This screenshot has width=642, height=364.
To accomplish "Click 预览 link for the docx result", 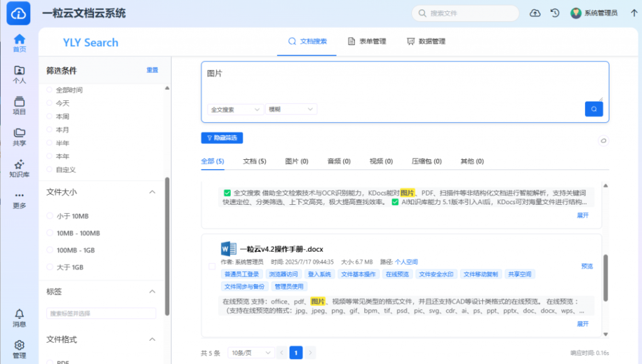I will click(586, 266).
